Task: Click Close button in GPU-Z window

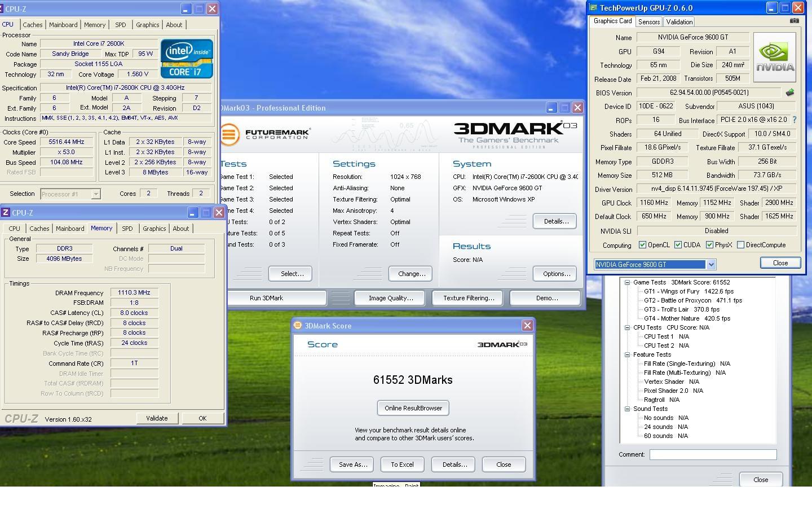Action: click(x=780, y=263)
